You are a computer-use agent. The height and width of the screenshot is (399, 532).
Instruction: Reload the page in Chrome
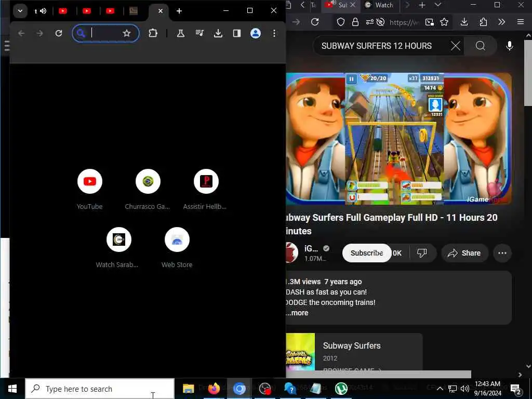pos(59,33)
